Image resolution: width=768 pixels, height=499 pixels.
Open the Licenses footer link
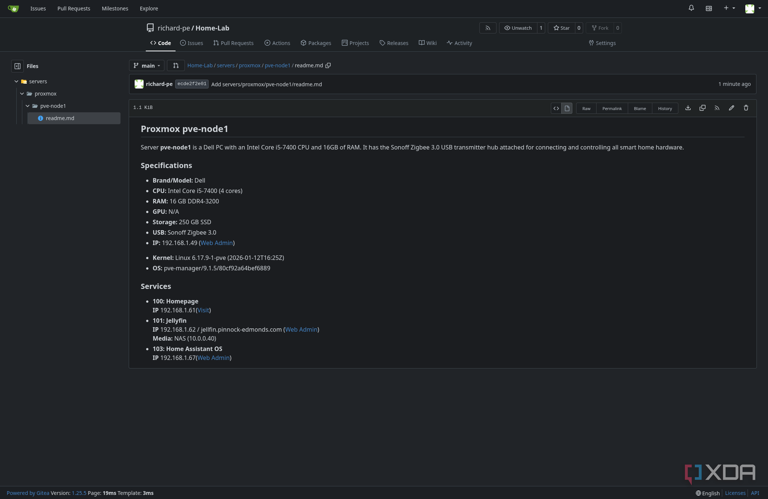pos(735,493)
